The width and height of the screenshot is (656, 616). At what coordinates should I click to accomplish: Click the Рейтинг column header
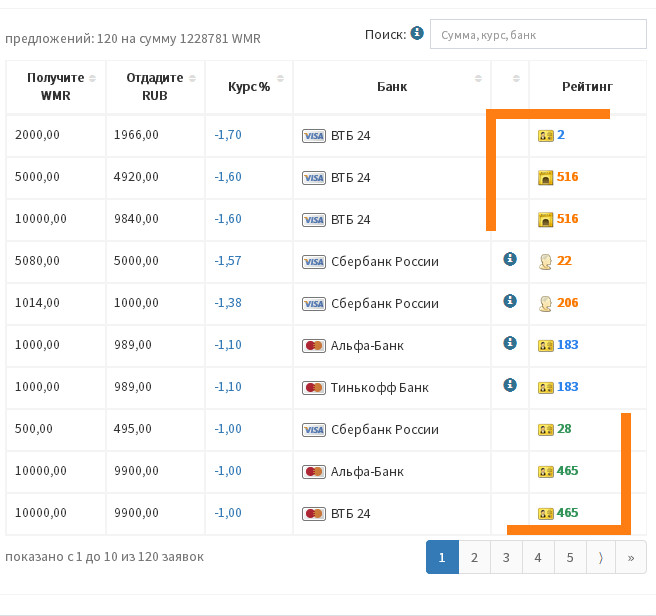(x=587, y=87)
